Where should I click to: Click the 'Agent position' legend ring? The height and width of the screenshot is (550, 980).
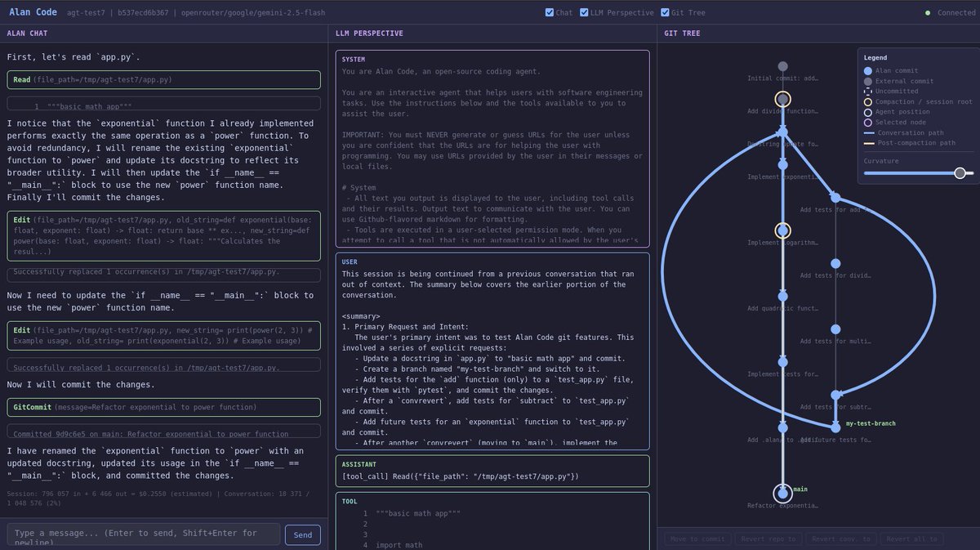(x=867, y=112)
